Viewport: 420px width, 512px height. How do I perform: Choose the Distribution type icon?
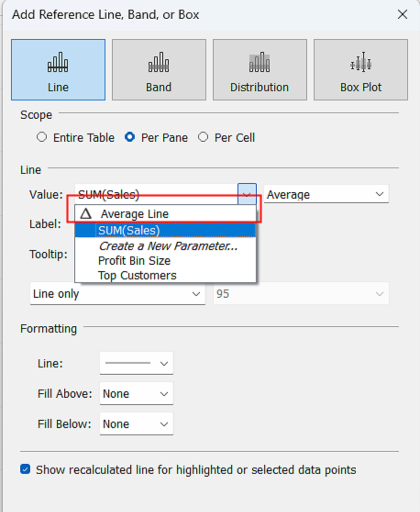click(x=260, y=62)
